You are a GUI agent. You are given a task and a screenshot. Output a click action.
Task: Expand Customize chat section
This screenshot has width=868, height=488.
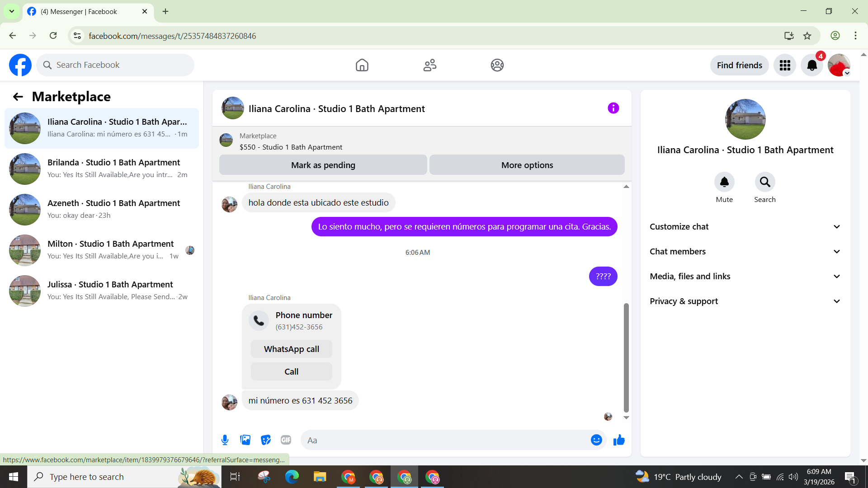point(745,227)
